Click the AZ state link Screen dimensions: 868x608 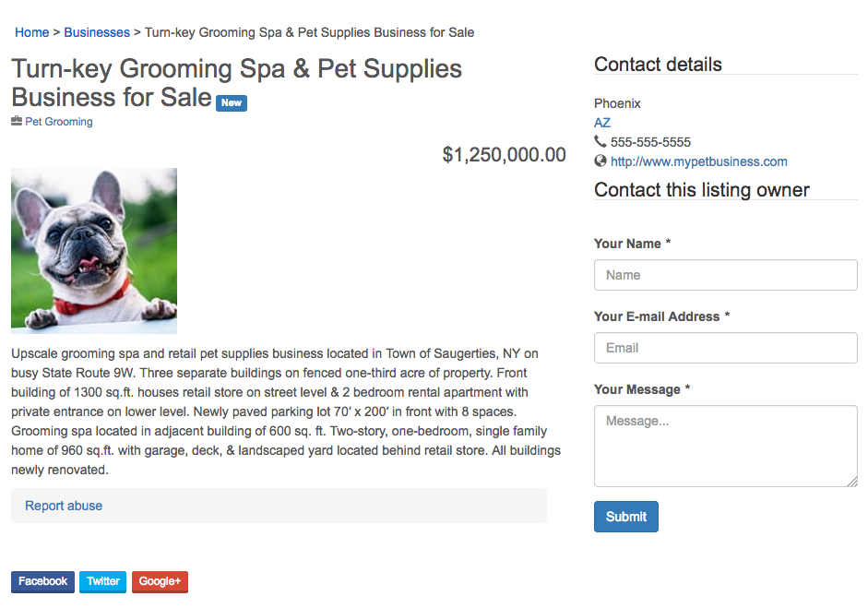click(x=601, y=122)
